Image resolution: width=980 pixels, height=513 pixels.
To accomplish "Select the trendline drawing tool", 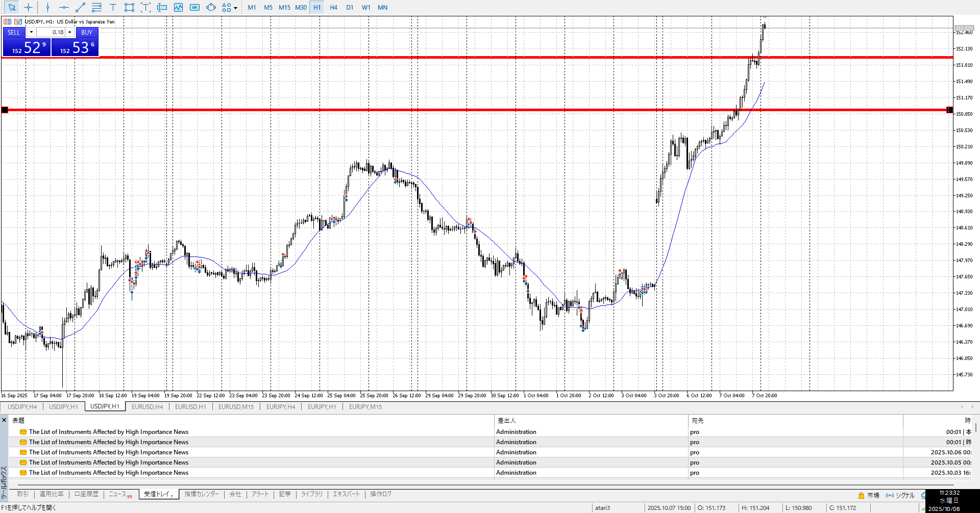I will tap(80, 8).
